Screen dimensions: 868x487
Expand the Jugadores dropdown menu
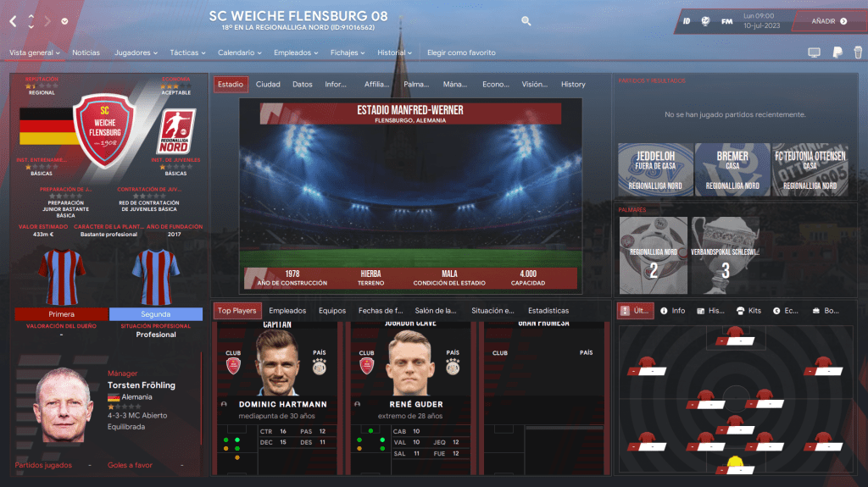tap(136, 53)
